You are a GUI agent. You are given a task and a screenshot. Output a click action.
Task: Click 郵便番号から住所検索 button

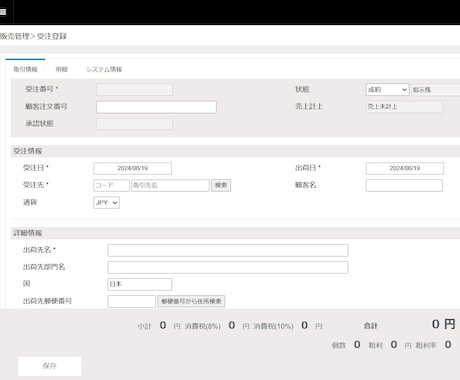tap(191, 301)
